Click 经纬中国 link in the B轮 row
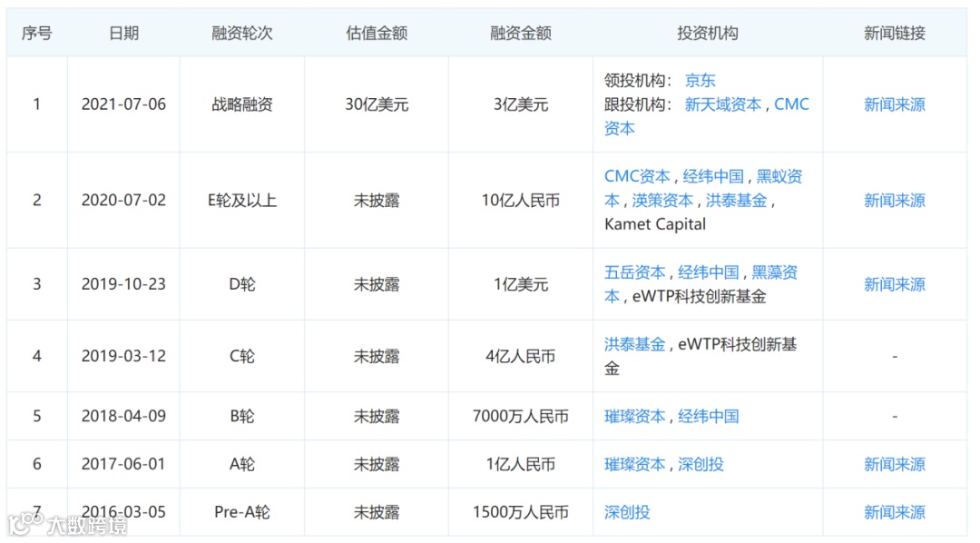The image size is (980, 543). point(709,416)
